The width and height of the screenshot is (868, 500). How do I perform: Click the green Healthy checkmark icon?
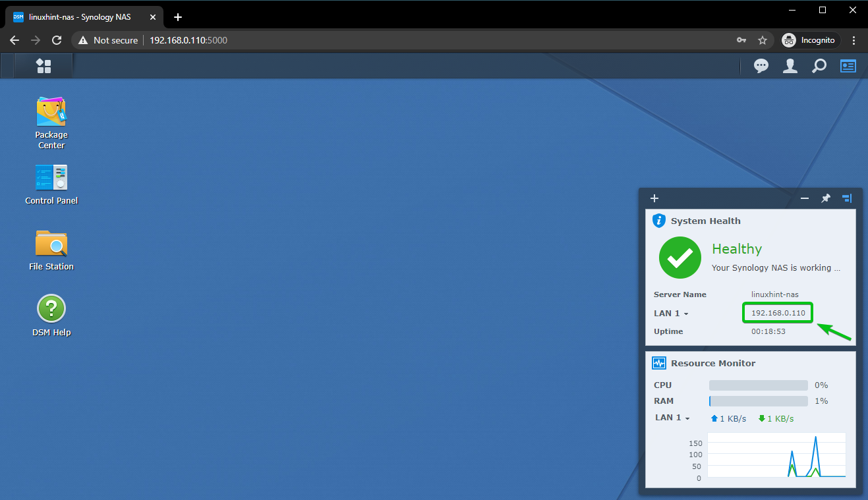[680, 258]
